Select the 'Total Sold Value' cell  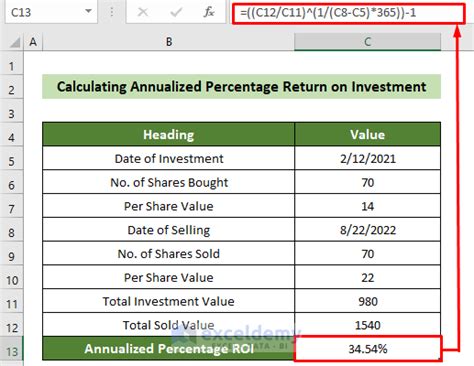(x=169, y=325)
